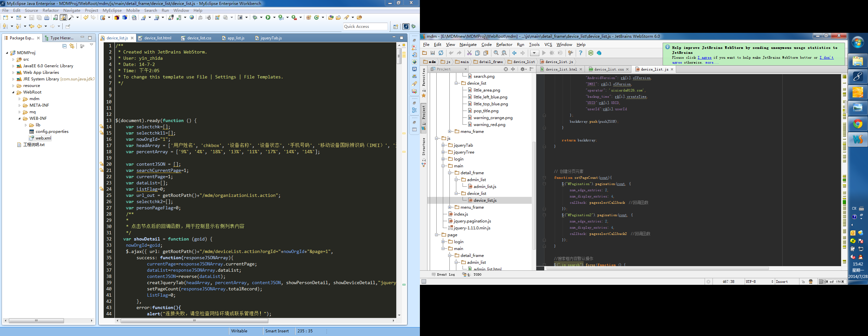Click the Debug bug icon in MyEclipse toolbar
Screen dimensions: 868x336
255,17
